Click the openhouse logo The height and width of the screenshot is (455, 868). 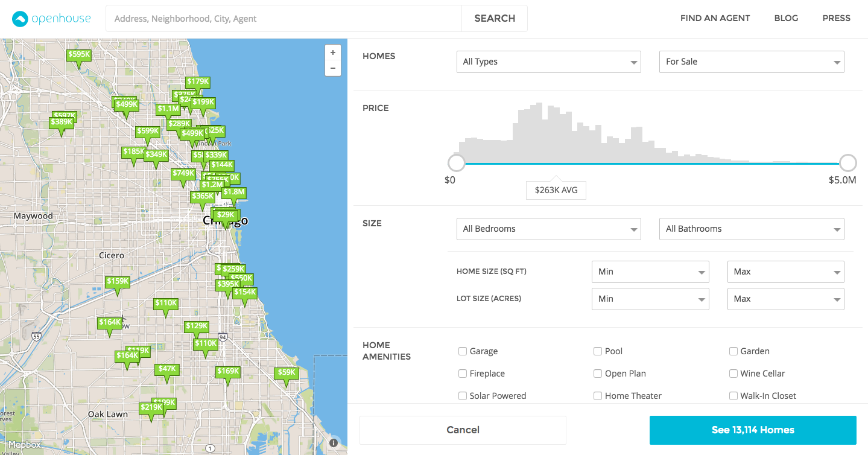click(51, 19)
